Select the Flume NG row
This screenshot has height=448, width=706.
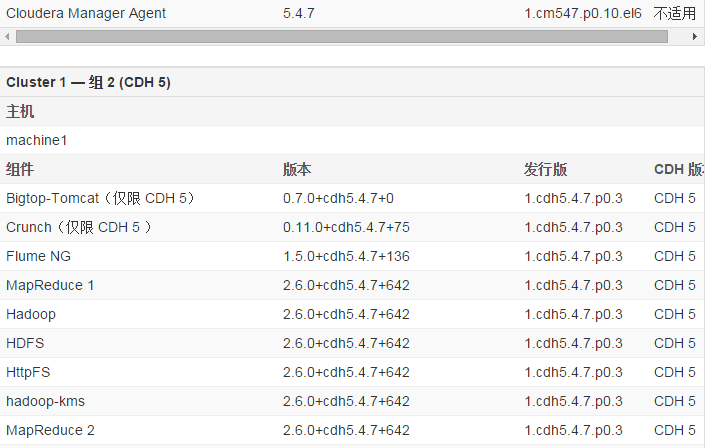point(353,256)
